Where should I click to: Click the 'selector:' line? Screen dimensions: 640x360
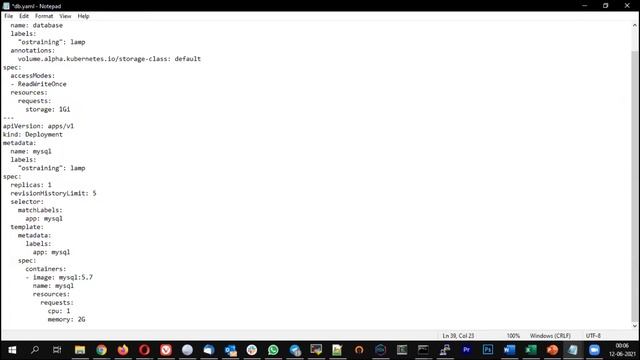[27, 201]
